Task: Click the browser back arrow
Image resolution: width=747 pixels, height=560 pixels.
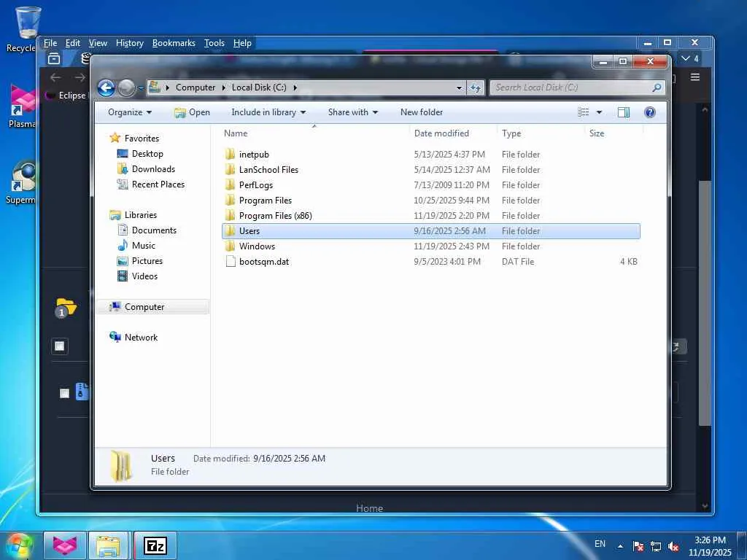Action: pos(55,77)
